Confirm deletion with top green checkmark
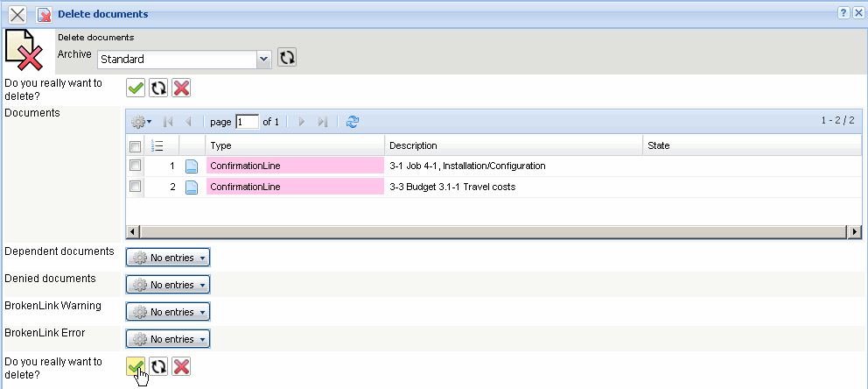This screenshot has width=868, height=389. [x=136, y=88]
